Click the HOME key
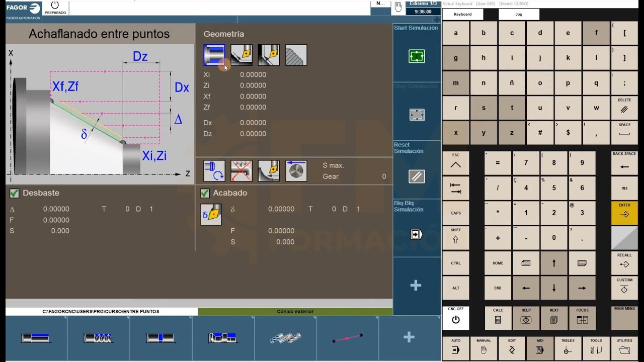The image size is (644, 362). pyautogui.click(x=498, y=263)
